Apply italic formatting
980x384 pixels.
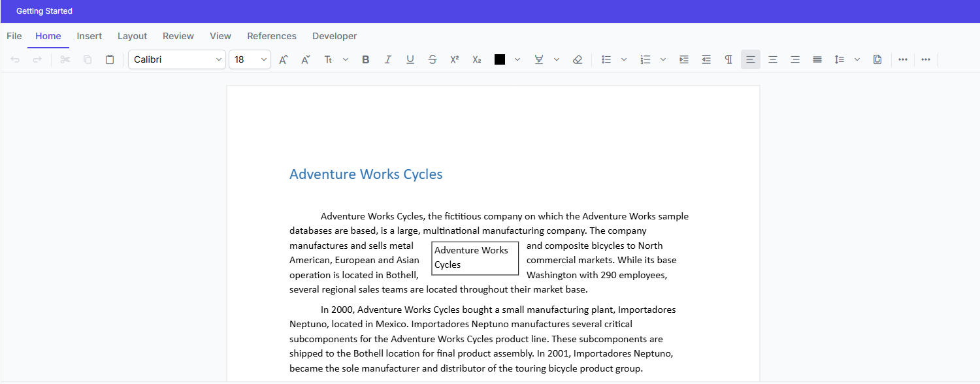(x=387, y=59)
